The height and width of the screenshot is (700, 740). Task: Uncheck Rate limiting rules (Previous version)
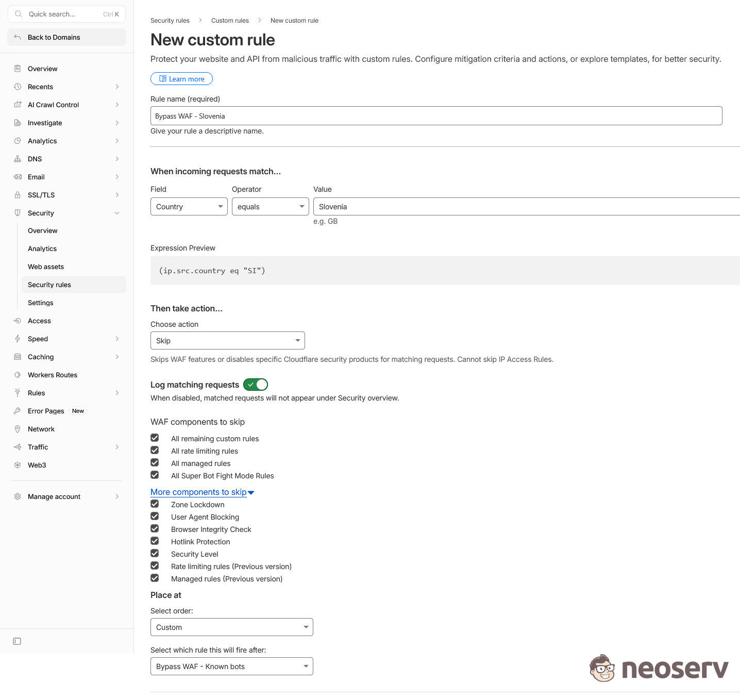tap(155, 566)
